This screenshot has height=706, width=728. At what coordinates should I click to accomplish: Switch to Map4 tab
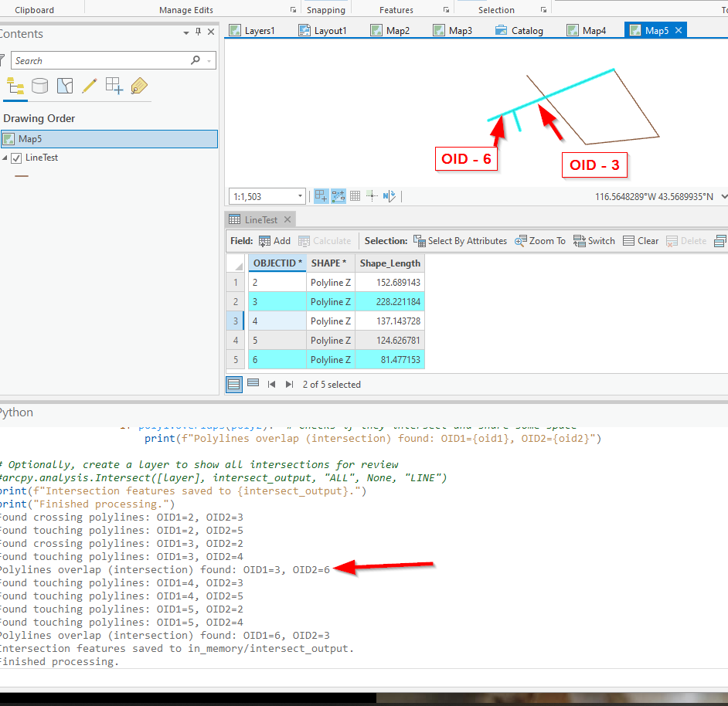click(x=587, y=31)
